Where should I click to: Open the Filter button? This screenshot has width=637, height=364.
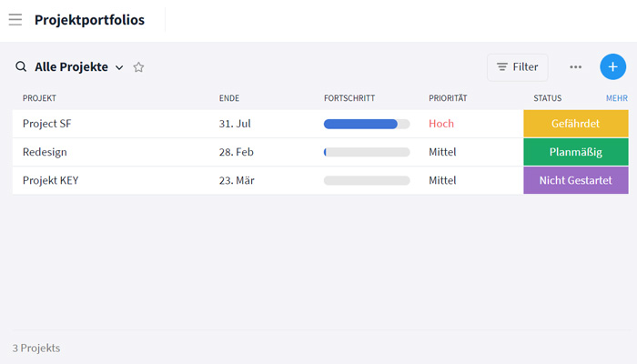pos(518,67)
